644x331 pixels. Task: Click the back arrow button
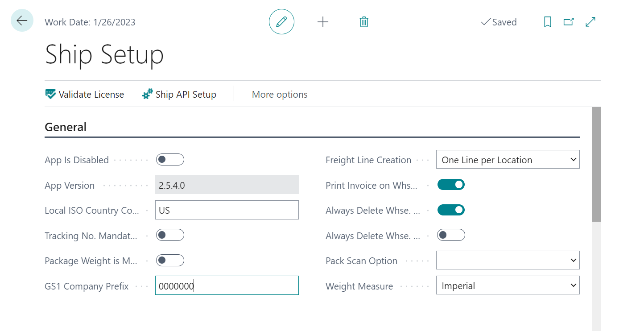click(x=22, y=21)
